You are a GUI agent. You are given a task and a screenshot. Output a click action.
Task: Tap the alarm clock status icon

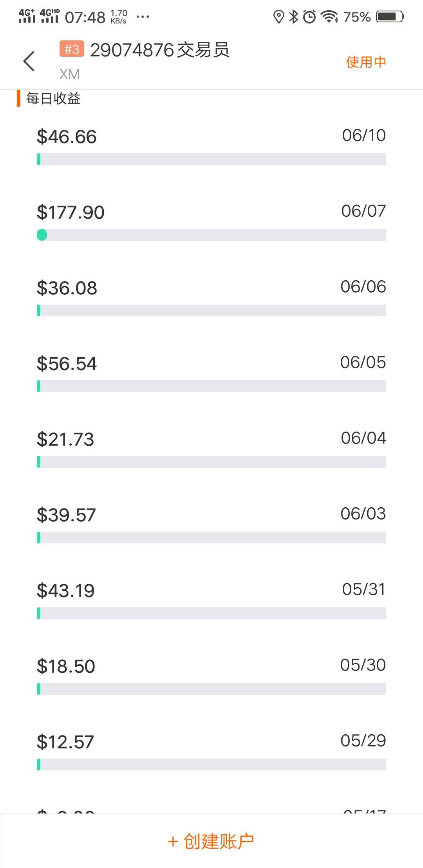309,17
